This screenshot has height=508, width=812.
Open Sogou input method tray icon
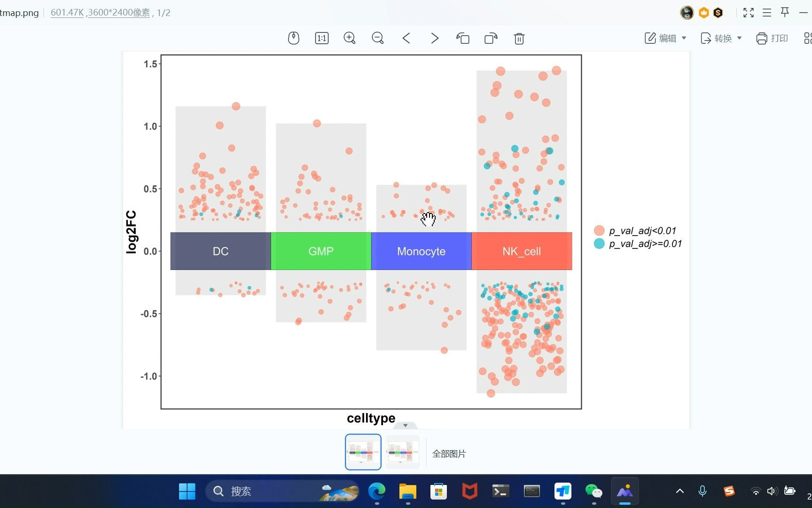tap(729, 492)
